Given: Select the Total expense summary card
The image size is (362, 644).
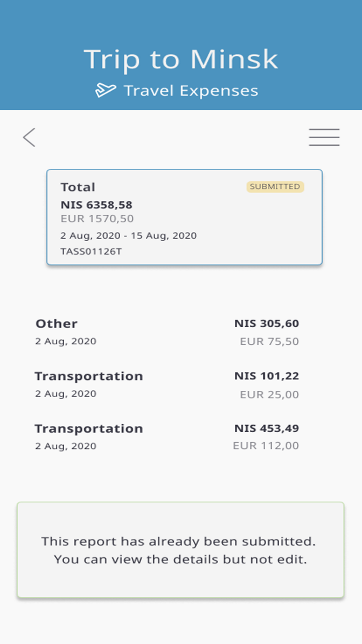Looking at the screenshot, I should point(185,216).
